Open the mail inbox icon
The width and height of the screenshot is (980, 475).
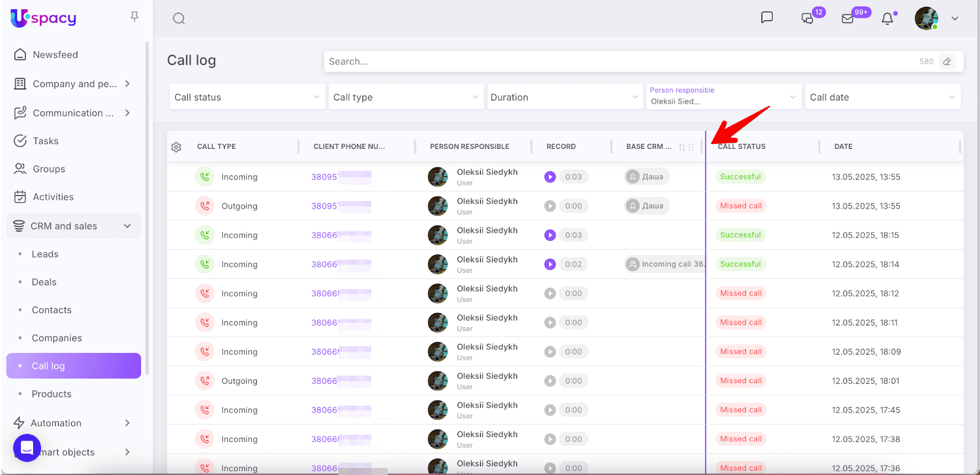pos(848,18)
